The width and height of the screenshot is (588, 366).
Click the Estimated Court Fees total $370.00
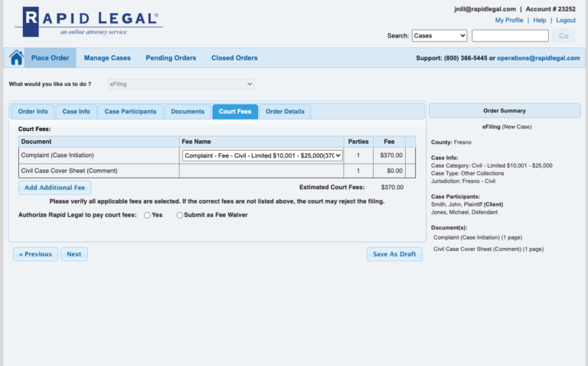392,187
